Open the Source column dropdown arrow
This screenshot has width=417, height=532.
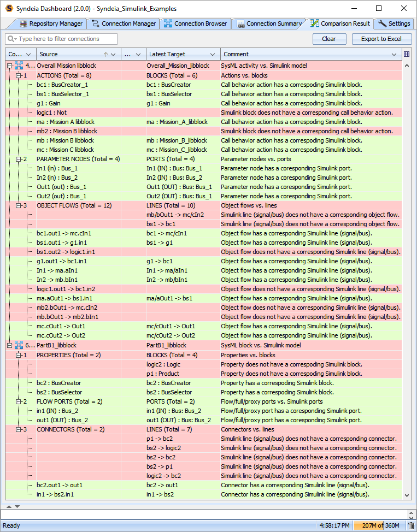coord(114,54)
